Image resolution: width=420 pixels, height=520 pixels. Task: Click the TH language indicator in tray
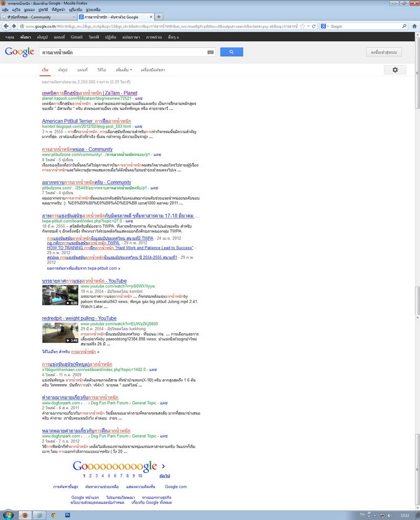pos(362,515)
